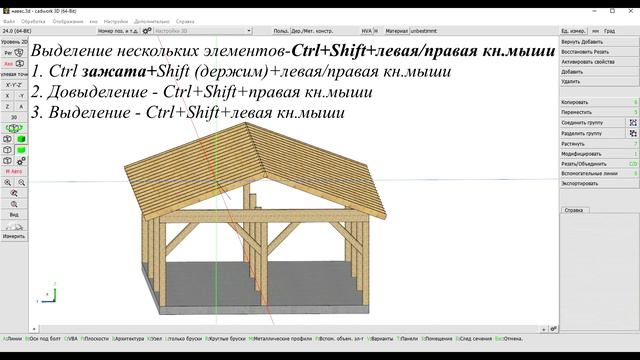Click the Уровень 3D button
Viewport: 640px width, 360px height.
pyautogui.click(x=14, y=42)
